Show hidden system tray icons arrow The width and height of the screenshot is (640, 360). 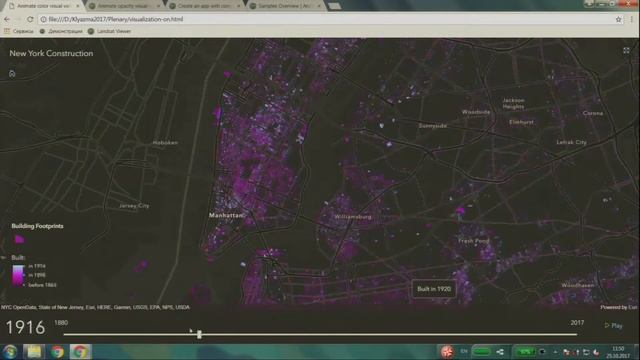click(x=555, y=351)
